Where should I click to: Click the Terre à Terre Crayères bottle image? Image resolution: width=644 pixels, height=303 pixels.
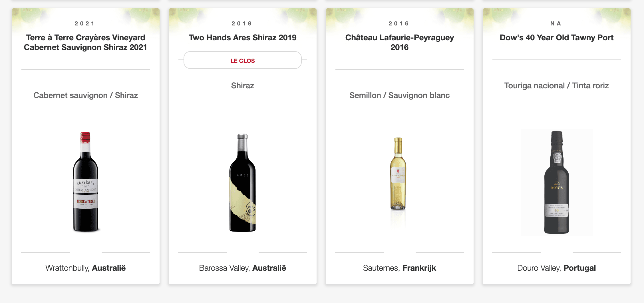(x=86, y=182)
